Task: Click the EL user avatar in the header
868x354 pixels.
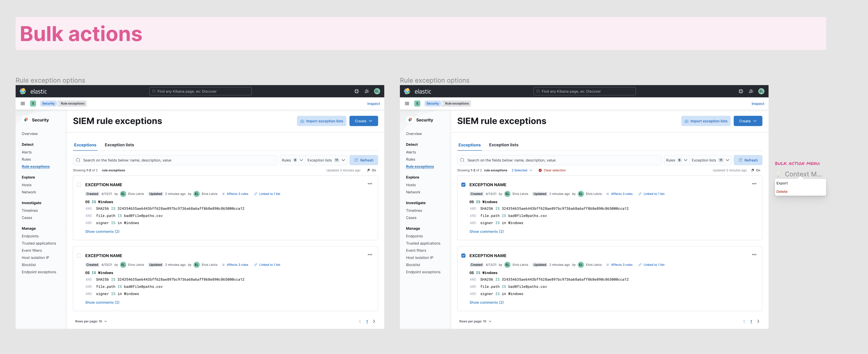Action: (x=377, y=91)
